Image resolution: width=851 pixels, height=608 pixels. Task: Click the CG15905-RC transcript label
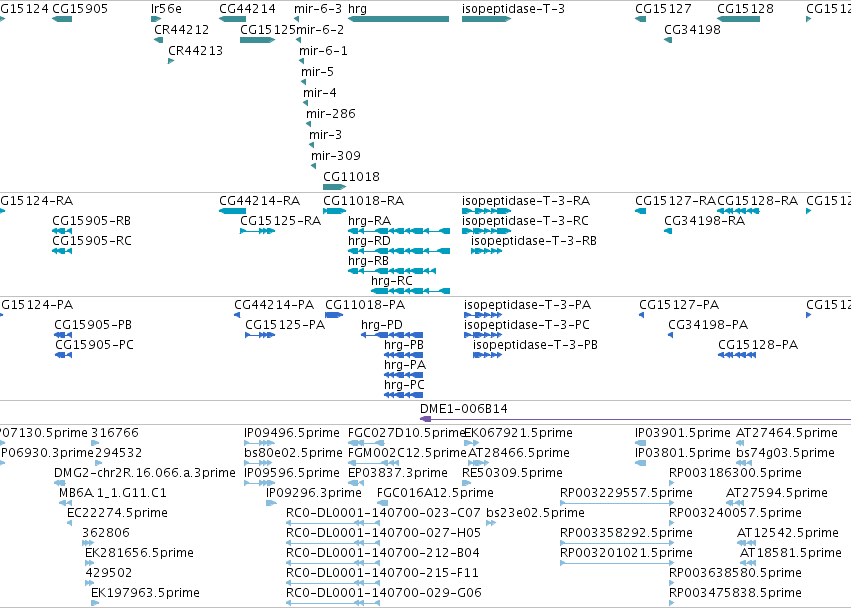pyautogui.click(x=92, y=241)
